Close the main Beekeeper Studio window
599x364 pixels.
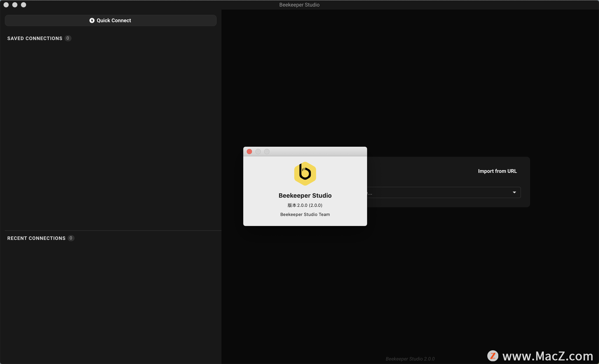[x=6, y=5]
